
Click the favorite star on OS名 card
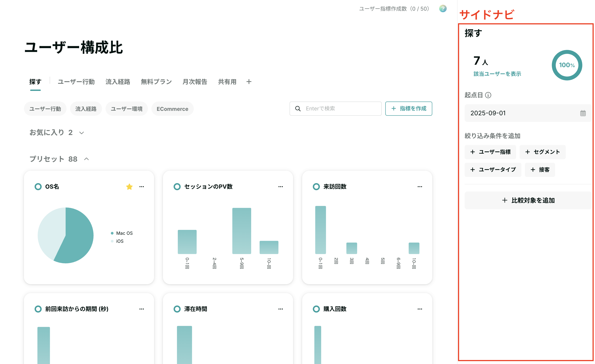(129, 186)
